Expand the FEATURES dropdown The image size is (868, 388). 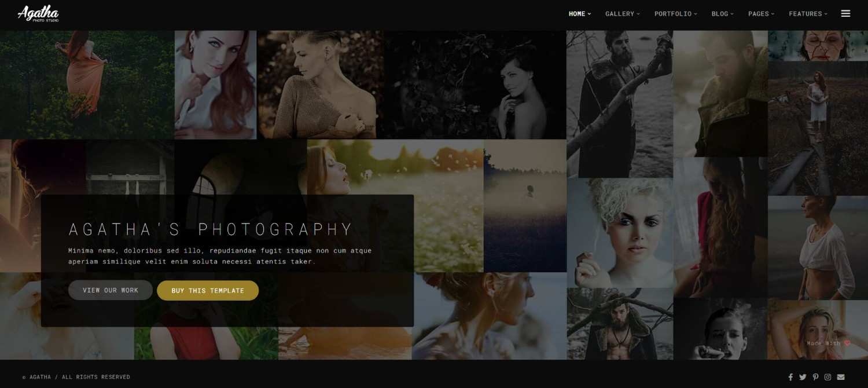pos(806,13)
